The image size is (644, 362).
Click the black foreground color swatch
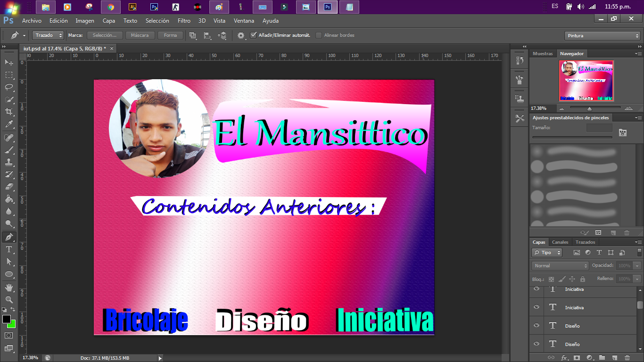click(x=7, y=319)
